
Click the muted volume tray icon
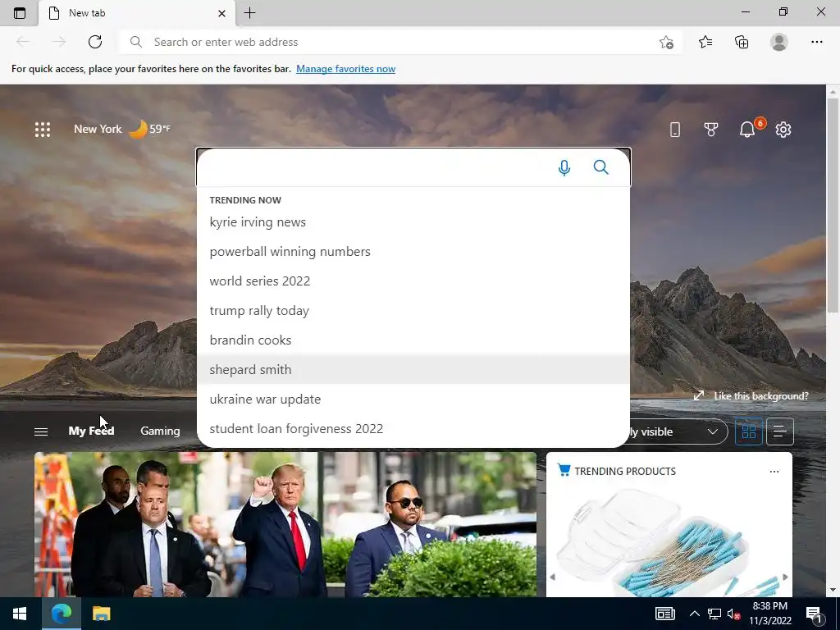[x=733, y=614]
